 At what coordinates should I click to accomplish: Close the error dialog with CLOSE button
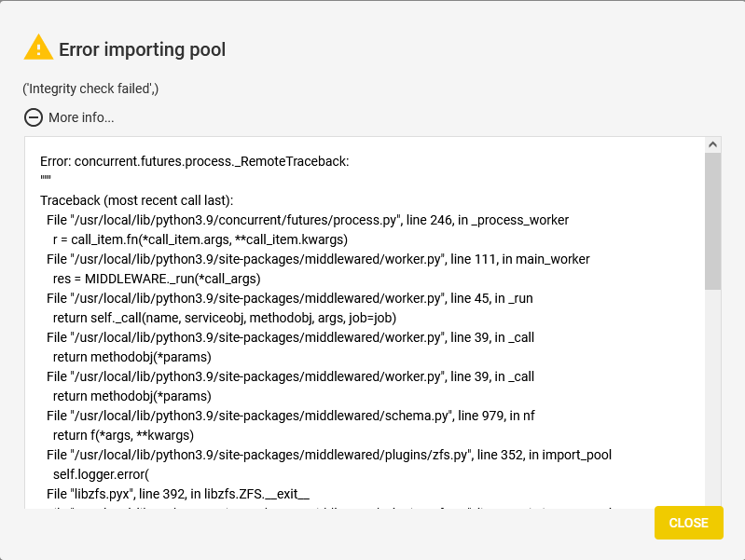[x=688, y=523]
